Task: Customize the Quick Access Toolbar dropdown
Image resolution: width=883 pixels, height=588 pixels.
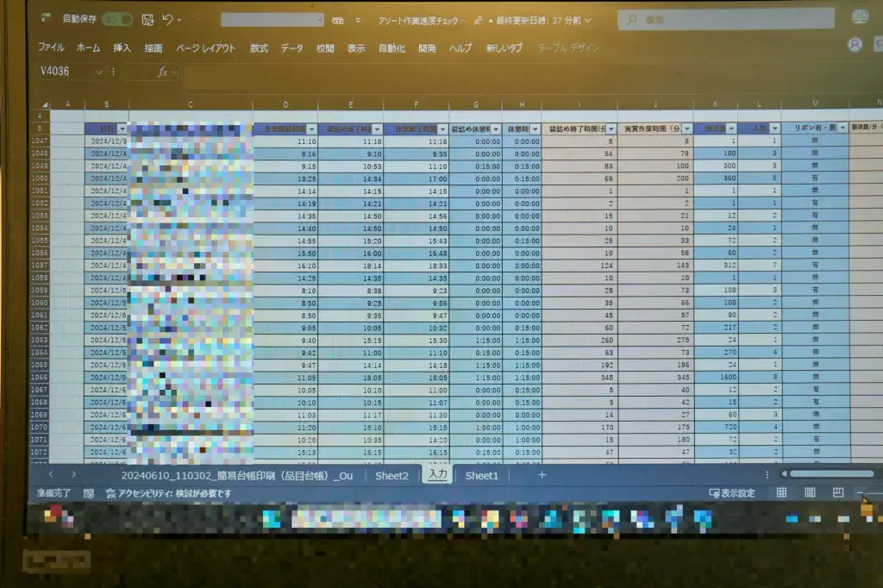Action: [358, 21]
